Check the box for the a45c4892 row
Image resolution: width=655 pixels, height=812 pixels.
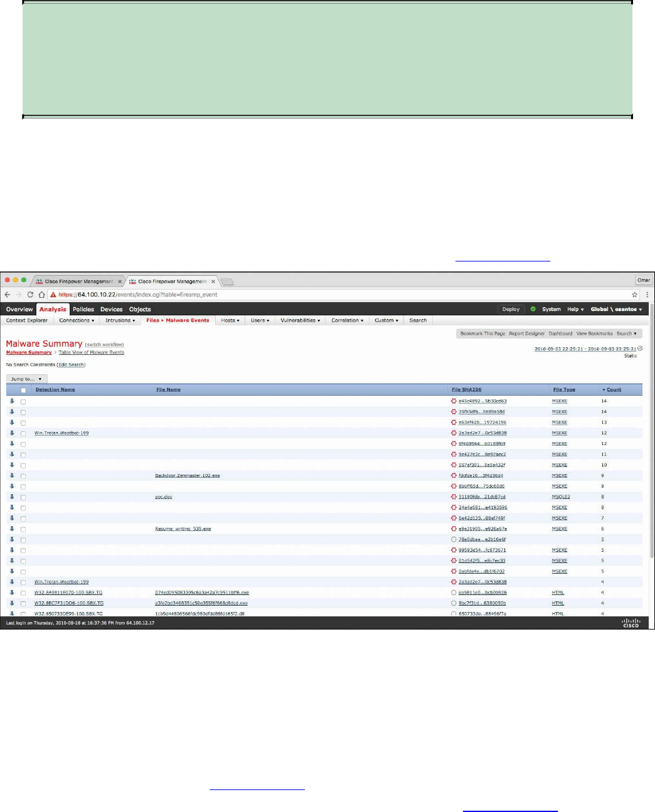(23, 401)
